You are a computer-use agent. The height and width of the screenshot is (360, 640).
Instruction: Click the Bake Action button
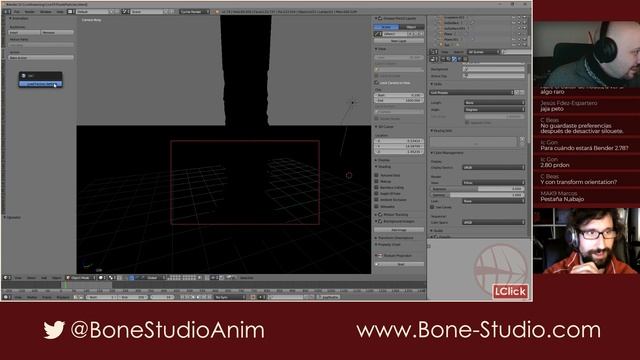point(41,58)
